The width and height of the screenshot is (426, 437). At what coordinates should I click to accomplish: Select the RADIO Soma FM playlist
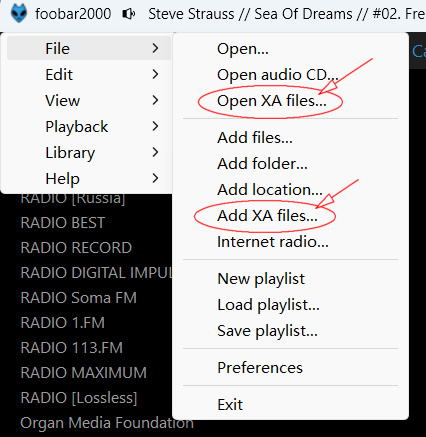click(x=79, y=298)
